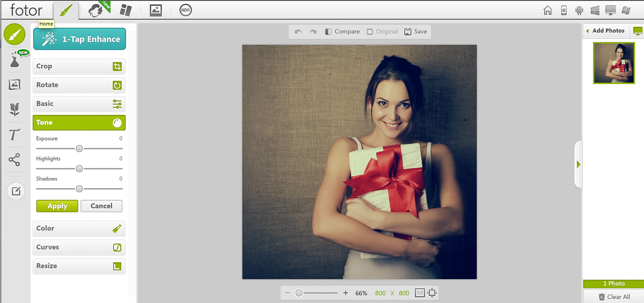Click the Redo arrow
The width and height of the screenshot is (644, 303).
313,32
